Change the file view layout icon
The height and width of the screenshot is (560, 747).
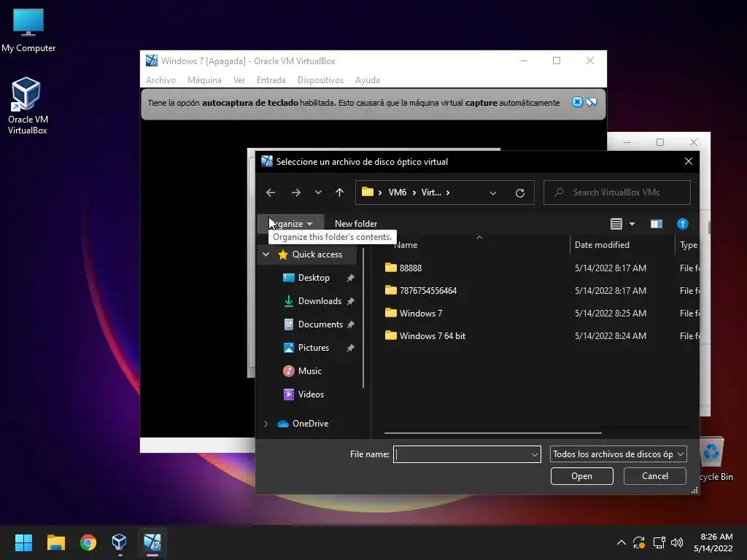(616, 224)
